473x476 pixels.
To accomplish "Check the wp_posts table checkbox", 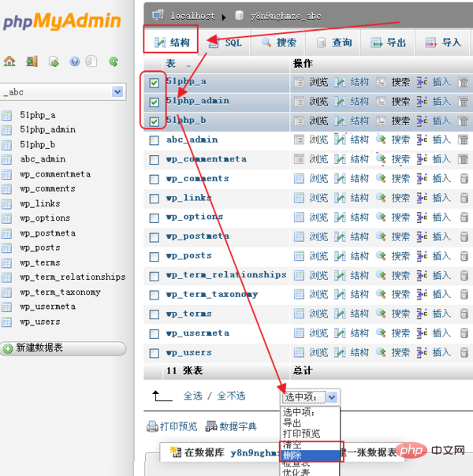I will click(155, 256).
